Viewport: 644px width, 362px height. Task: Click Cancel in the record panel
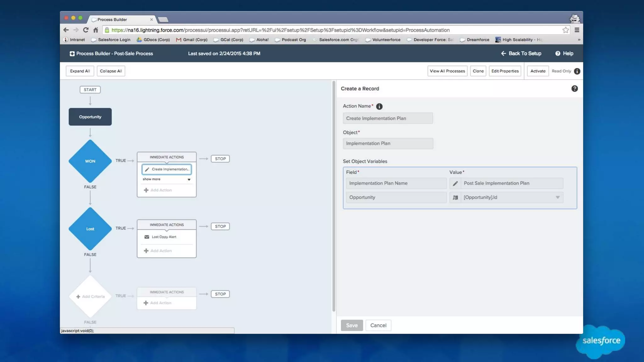[x=378, y=325]
